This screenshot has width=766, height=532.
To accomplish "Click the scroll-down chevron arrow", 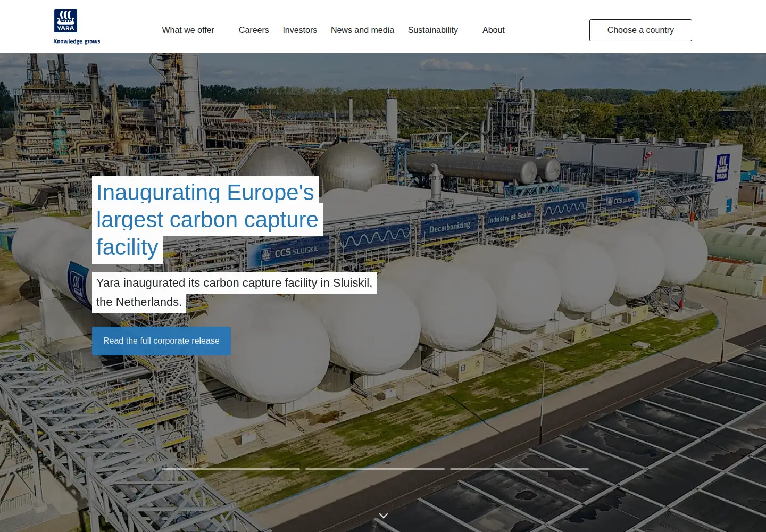I will point(383,516).
